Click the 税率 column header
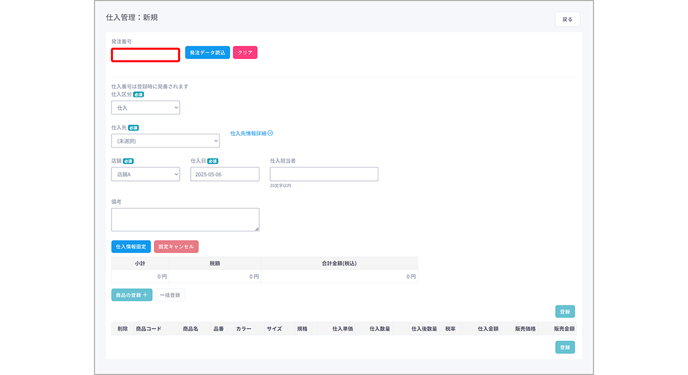The height and width of the screenshot is (375, 688). point(450,329)
